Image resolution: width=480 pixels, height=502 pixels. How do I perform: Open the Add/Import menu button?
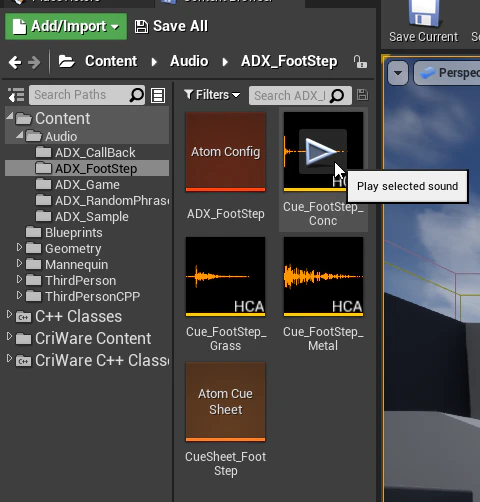(x=66, y=26)
